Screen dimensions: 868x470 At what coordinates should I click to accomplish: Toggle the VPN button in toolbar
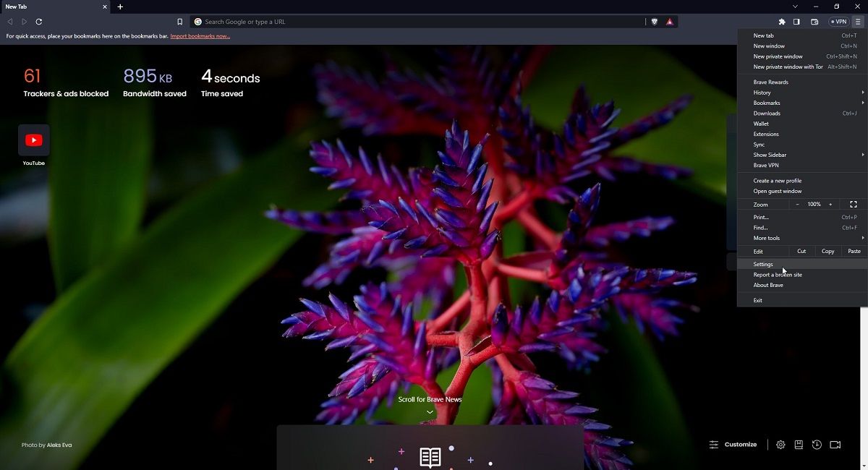click(838, 22)
